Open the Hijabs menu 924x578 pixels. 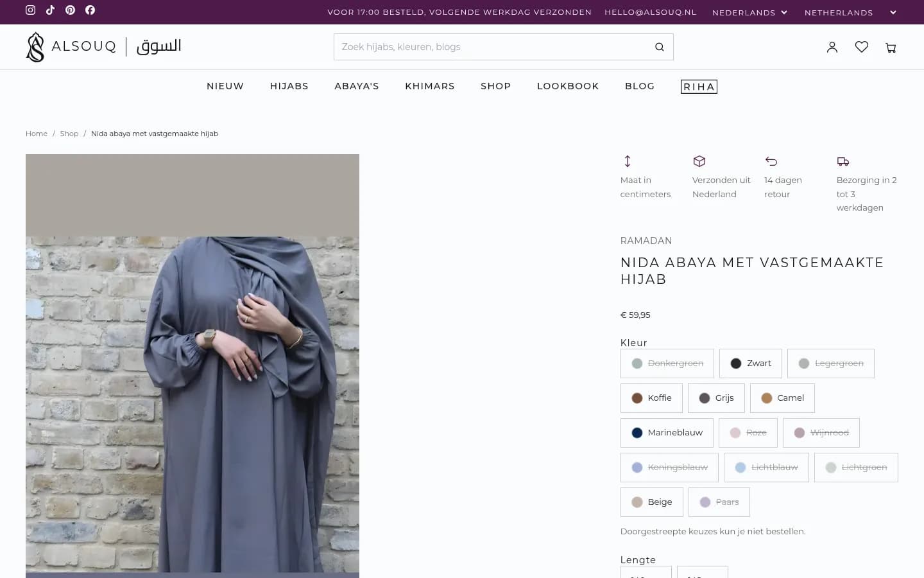point(289,86)
